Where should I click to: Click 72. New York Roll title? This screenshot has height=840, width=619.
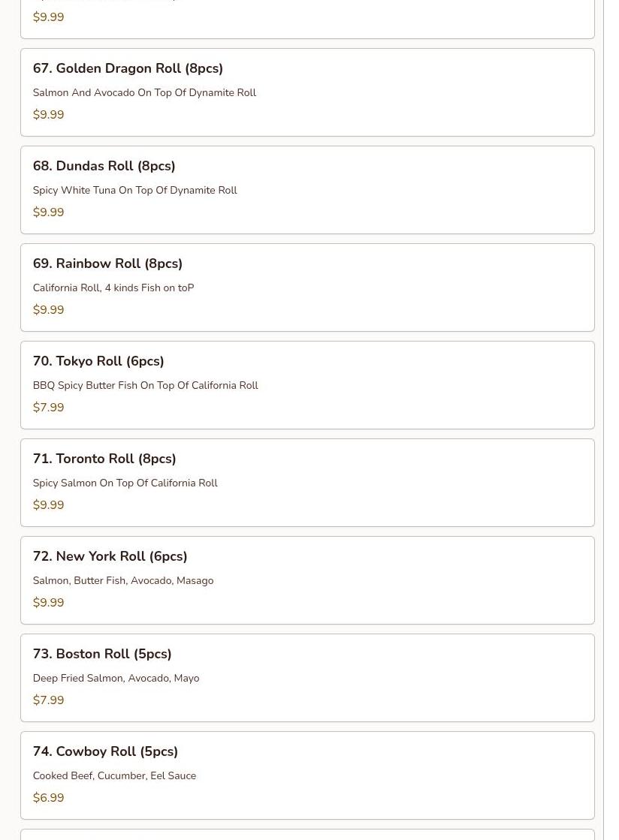(x=110, y=556)
